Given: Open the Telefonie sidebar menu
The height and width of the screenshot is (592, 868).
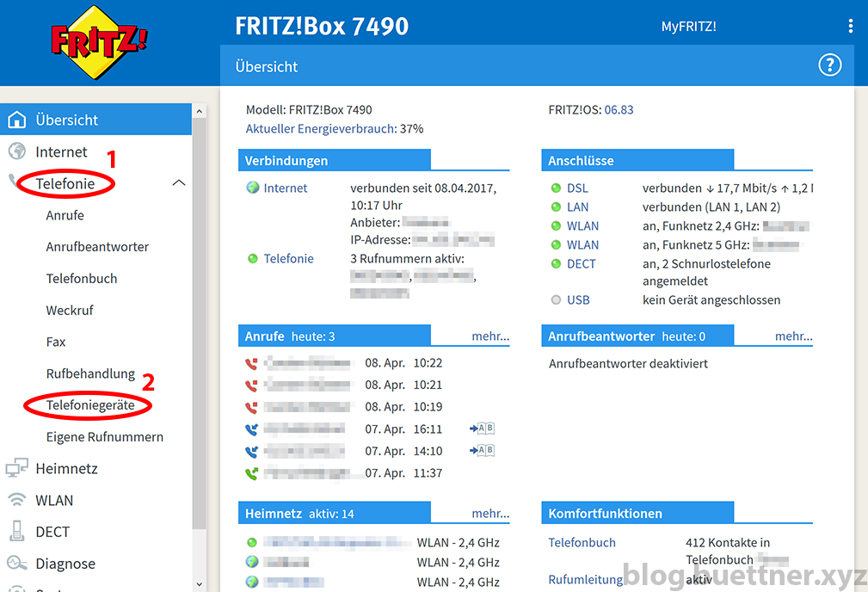Looking at the screenshot, I should pyautogui.click(x=65, y=183).
